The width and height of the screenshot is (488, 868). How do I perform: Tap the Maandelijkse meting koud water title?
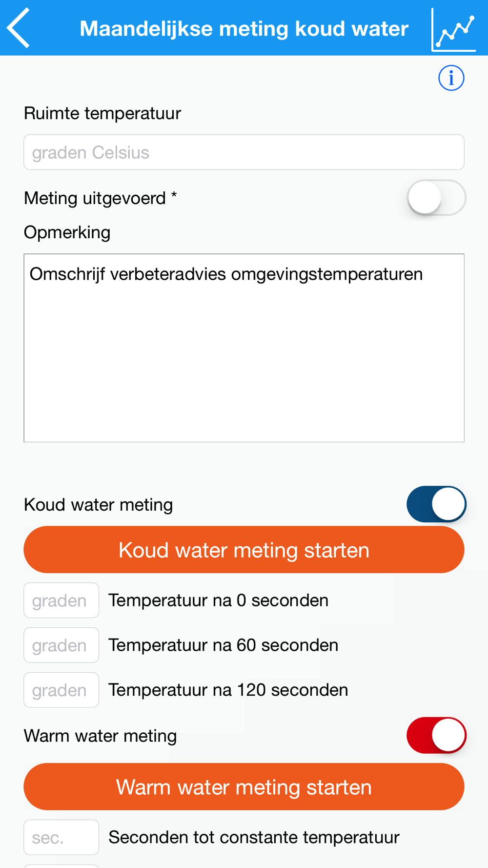[244, 29]
